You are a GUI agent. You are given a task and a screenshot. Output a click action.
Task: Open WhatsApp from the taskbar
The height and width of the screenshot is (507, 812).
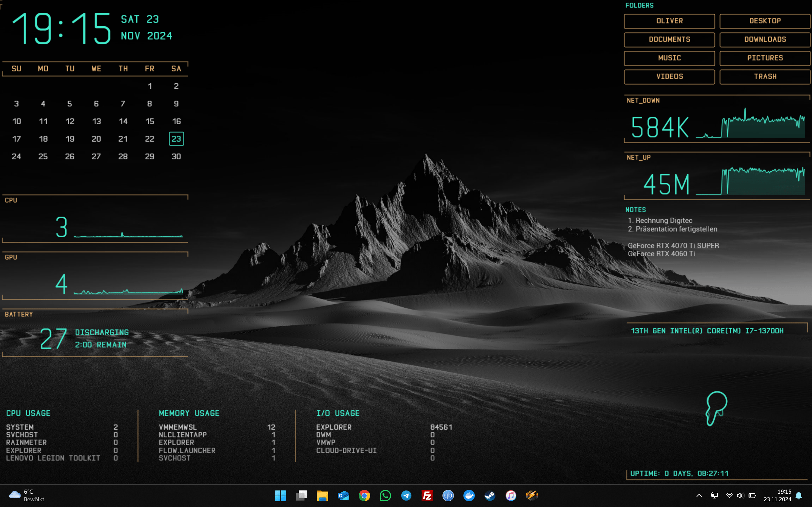tap(385, 495)
